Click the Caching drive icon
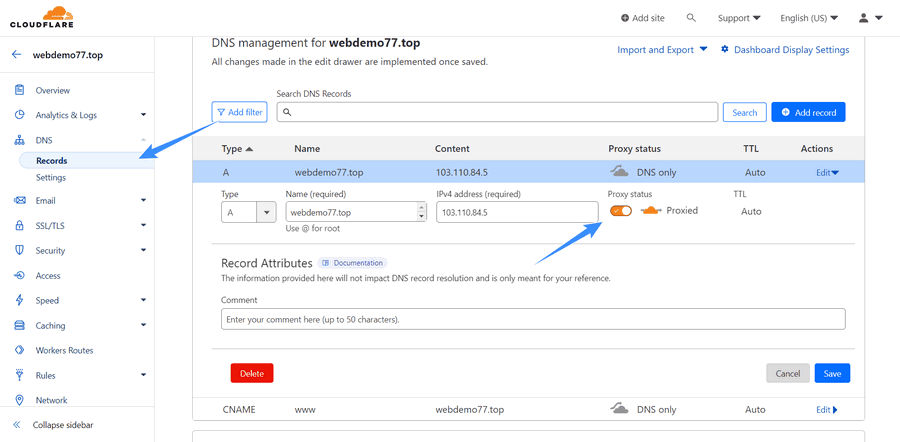900x442 pixels. coord(20,325)
